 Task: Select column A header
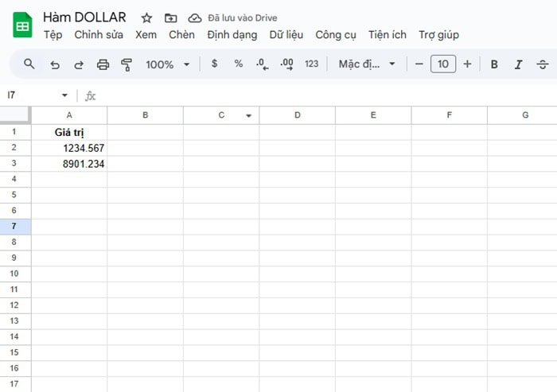point(69,115)
